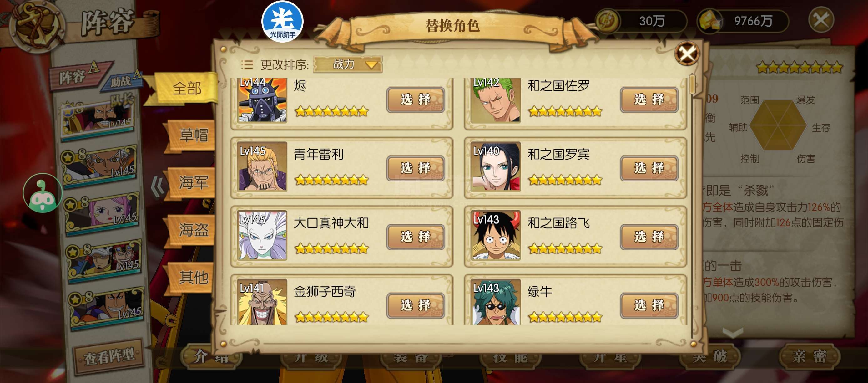
Task: Open the 战力 sort order dropdown
Action: pyautogui.click(x=348, y=64)
